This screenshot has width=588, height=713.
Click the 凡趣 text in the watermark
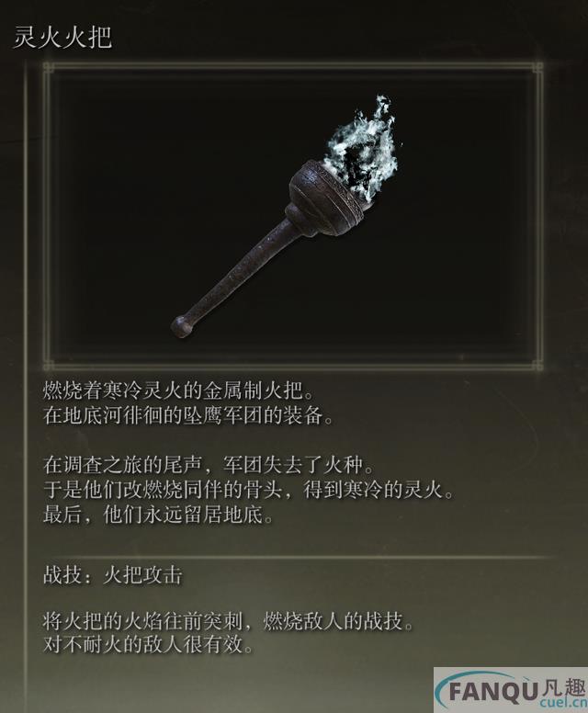click(x=564, y=687)
